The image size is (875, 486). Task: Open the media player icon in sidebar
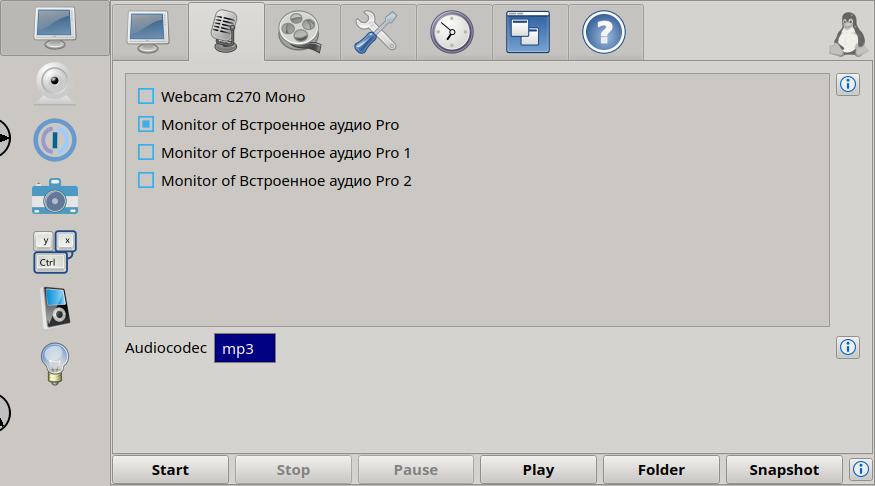pyautogui.click(x=56, y=307)
